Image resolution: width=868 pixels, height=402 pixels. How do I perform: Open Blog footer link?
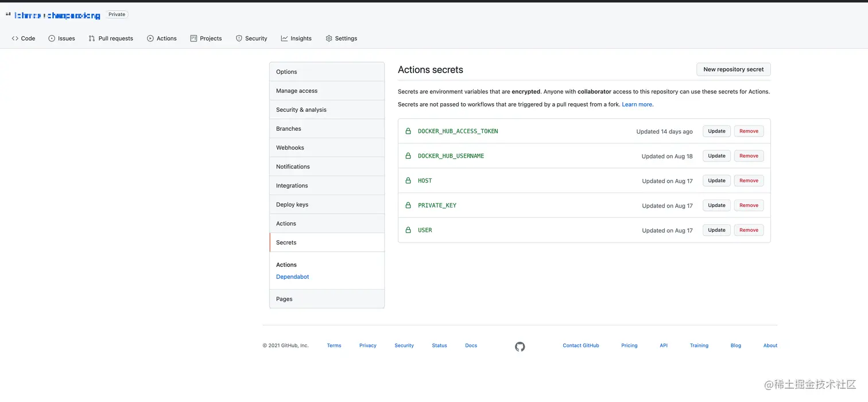[x=735, y=345]
